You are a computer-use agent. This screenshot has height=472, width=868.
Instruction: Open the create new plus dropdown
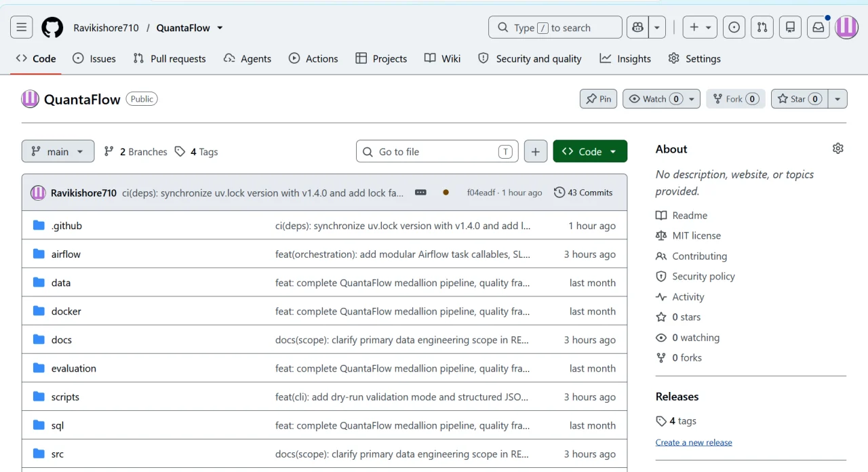coord(700,28)
